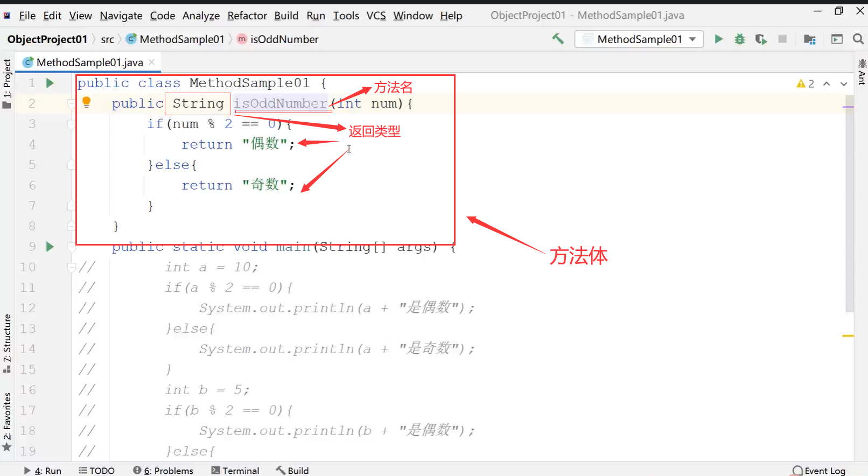Open the Event Log panel
The height and width of the screenshot is (476, 868).
[x=819, y=470]
